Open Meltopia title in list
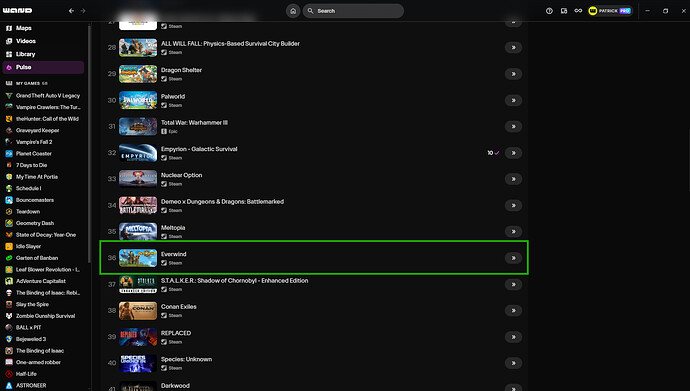This screenshot has height=391, width=690. tap(173, 228)
